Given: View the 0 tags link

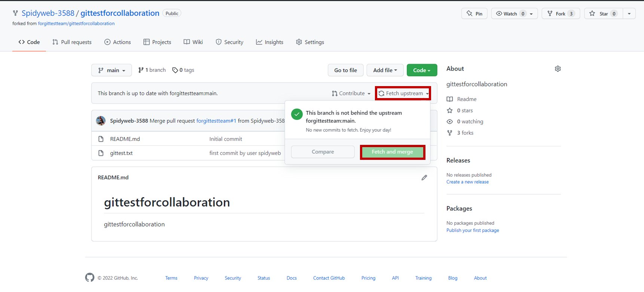Looking at the screenshot, I should click(183, 70).
